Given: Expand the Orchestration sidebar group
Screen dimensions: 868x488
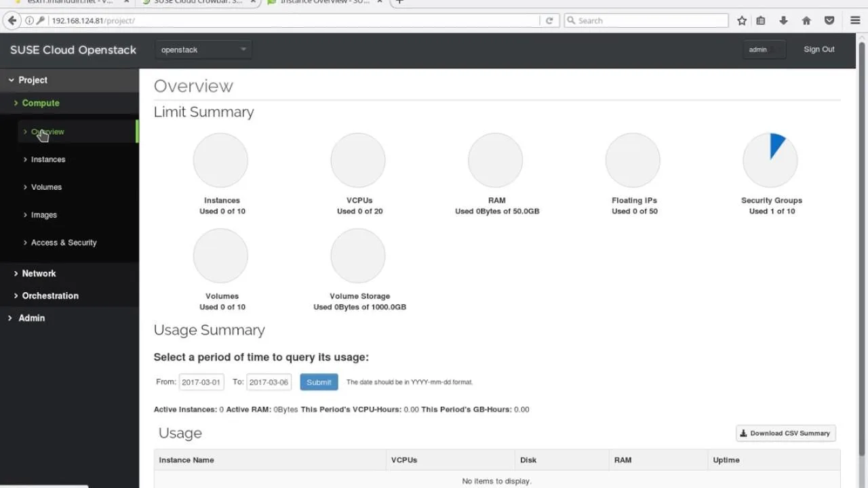Looking at the screenshot, I should tap(69, 296).
